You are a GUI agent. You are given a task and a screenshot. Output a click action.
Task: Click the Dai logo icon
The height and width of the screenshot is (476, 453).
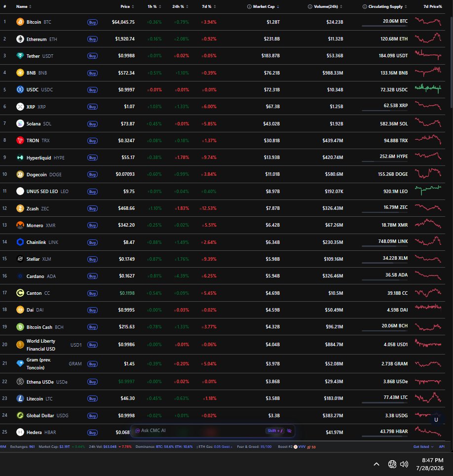[20, 310]
